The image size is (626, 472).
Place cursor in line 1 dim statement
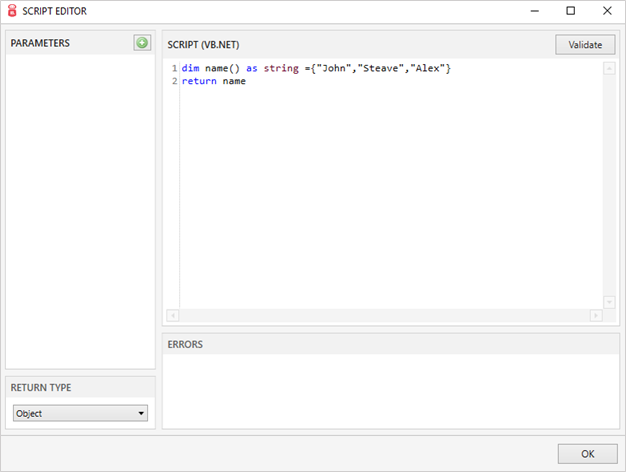coord(316,68)
